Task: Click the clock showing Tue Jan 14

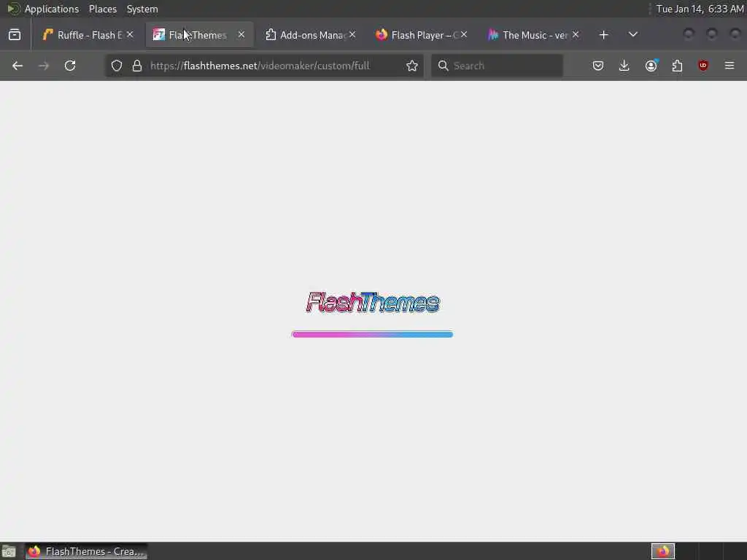Action: pyautogui.click(x=700, y=9)
